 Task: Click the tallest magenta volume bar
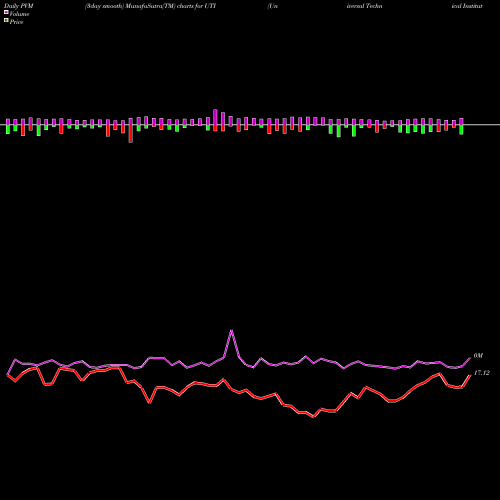[x=215, y=117]
